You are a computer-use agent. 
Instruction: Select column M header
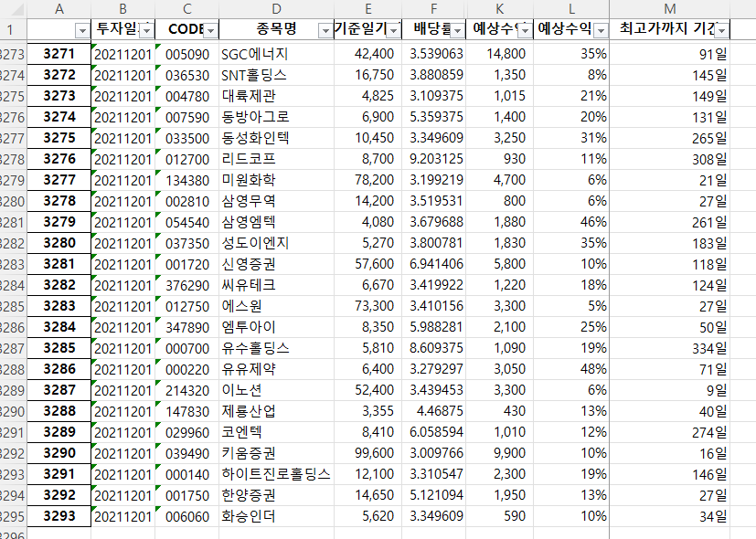click(x=670, y=9)
